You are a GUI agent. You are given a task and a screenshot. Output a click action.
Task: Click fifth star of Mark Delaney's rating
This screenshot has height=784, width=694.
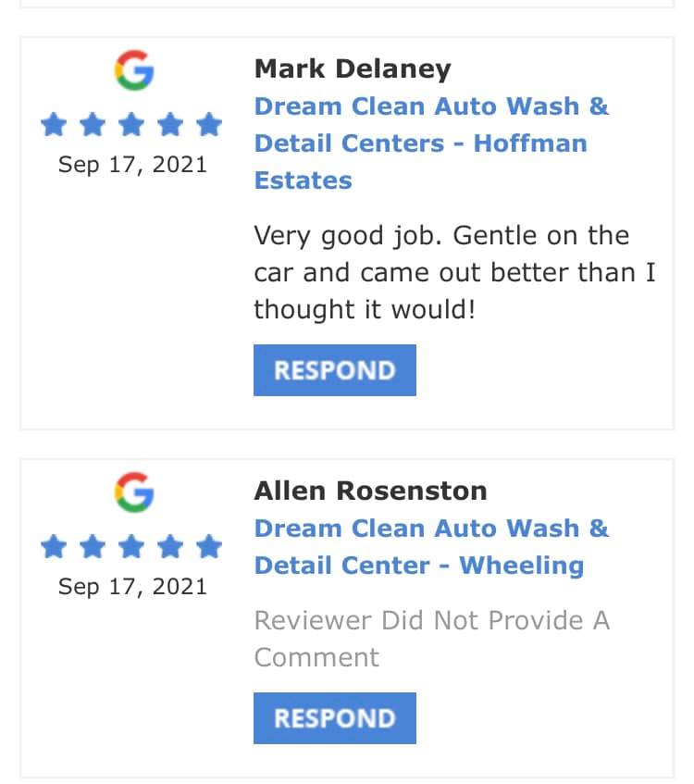210,124
